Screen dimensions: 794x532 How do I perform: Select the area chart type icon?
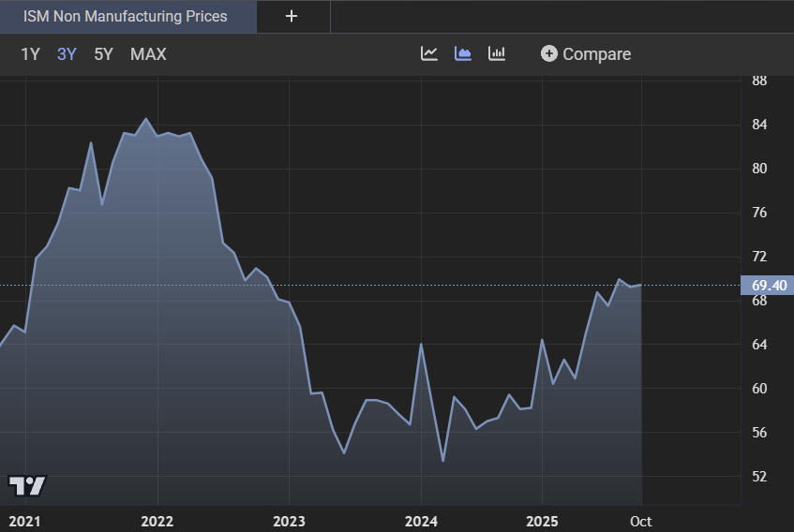click(x=463, y=53)
